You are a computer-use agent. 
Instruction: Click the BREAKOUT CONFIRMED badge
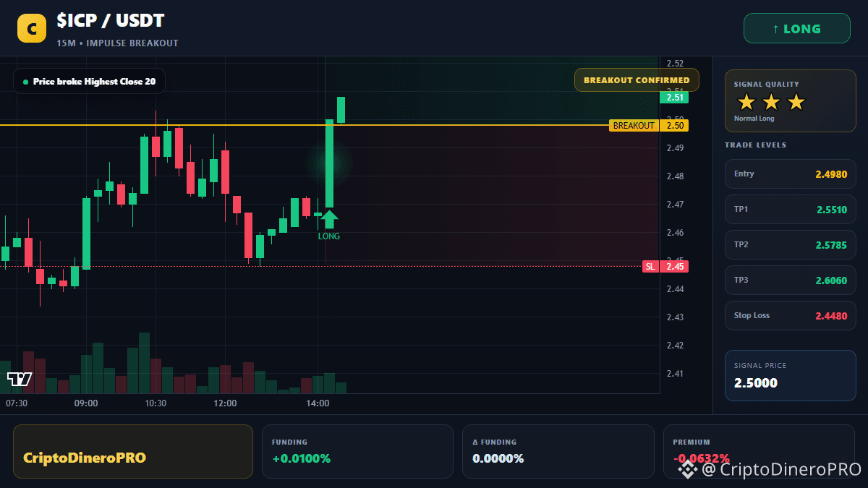click(637, 80)
